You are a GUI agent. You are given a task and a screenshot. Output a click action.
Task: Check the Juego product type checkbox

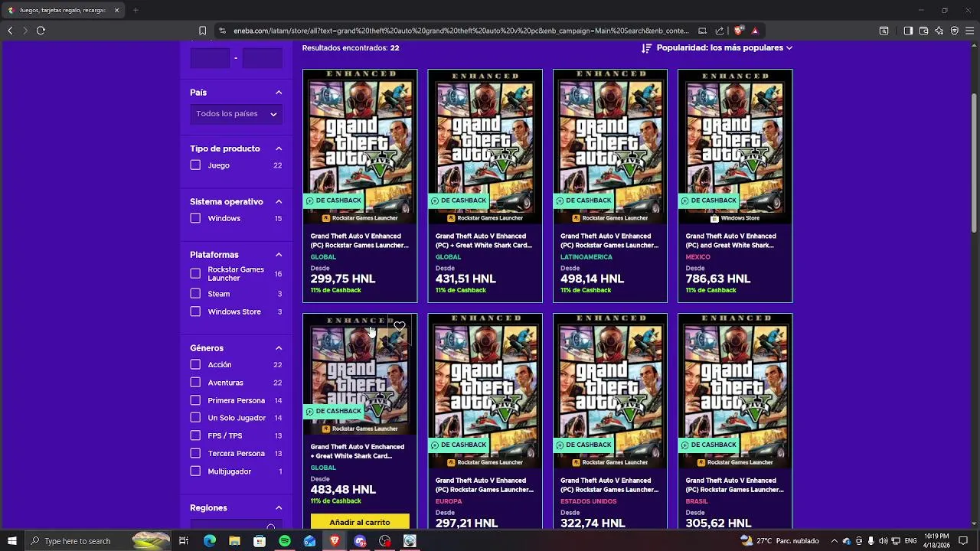(195, 165)
